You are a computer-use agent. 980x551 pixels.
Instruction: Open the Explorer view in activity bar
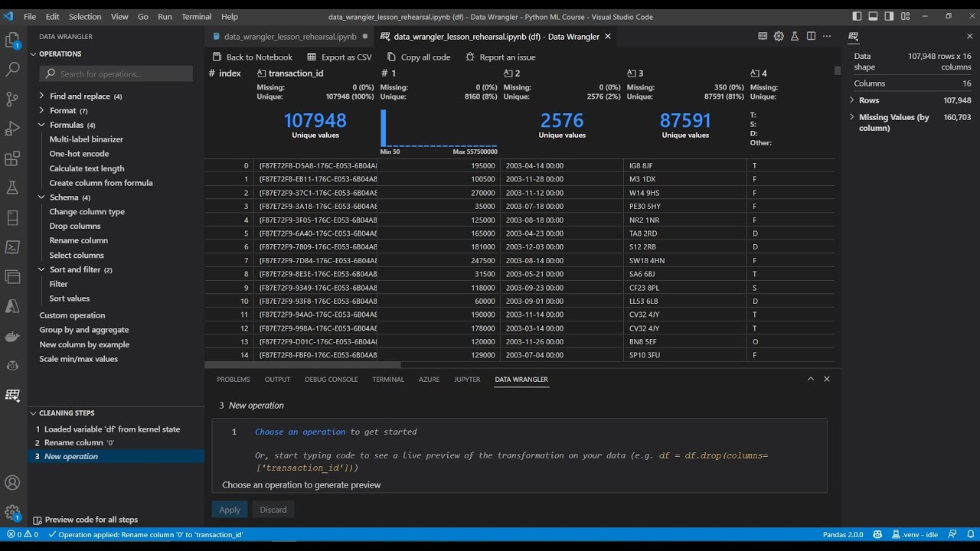pos(12,40)
